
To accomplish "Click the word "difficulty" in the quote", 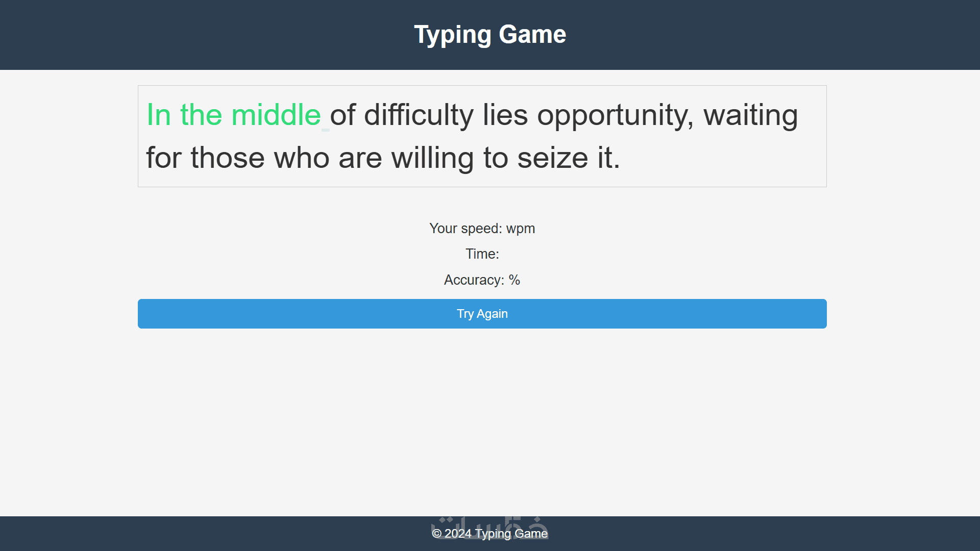I will coord(419,115).
